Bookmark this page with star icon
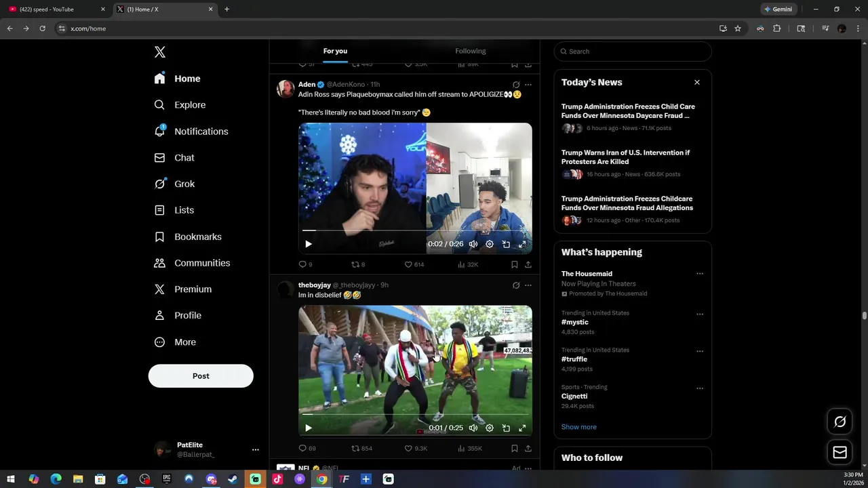 pos(738,28)
